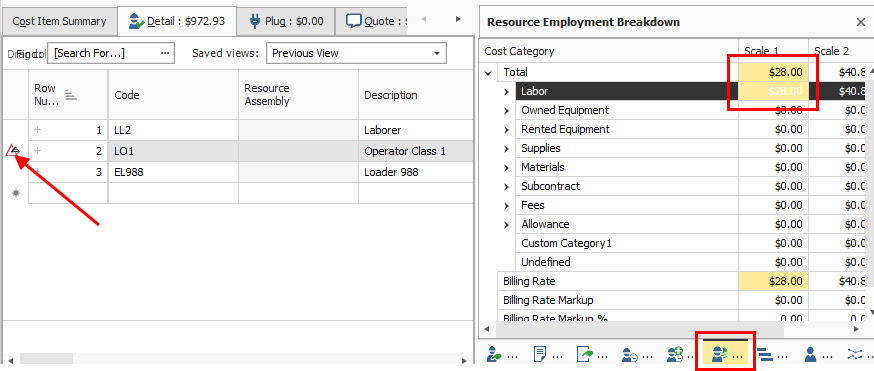The width and height of the screenshot is (874, 371).
Task: Select the highlighted Resource Employment Breakdown panel icon
Action: click(x=725, y=353)
